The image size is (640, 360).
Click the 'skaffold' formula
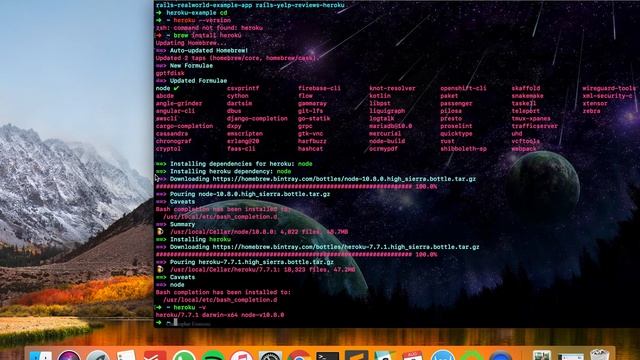coord(526,88)
